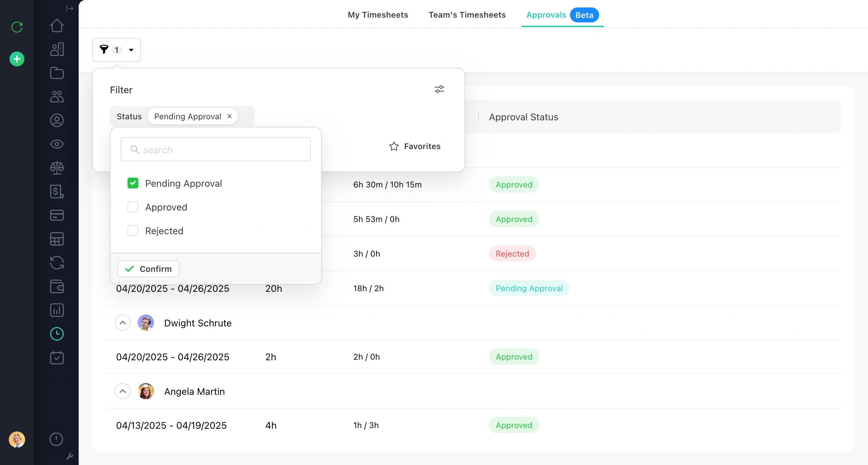
Task: Click the Favorites star button
Action: point(415,146)
